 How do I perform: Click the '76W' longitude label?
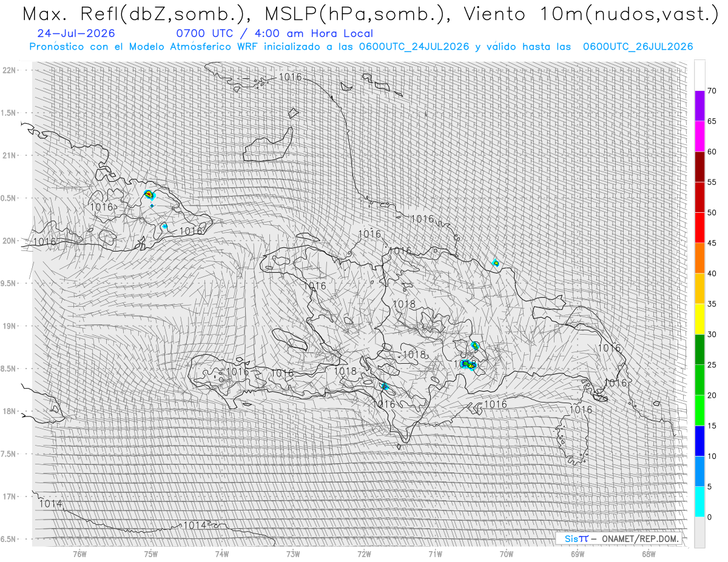79,554
